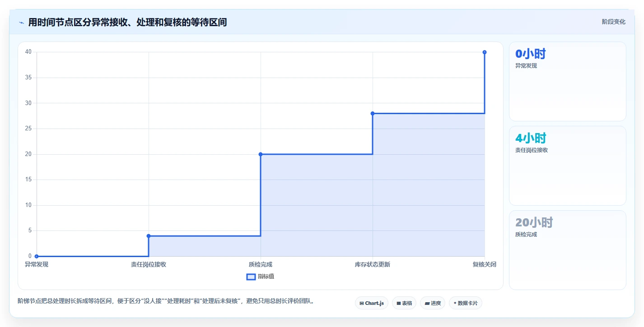Click the x-axis label 库存状态更新
Image resolution: width=644 pixels, height=327 pixels.
pos(373,264)
